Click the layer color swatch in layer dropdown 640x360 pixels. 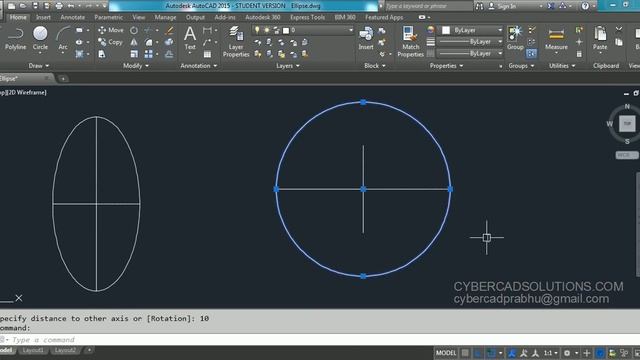point(286,31)
